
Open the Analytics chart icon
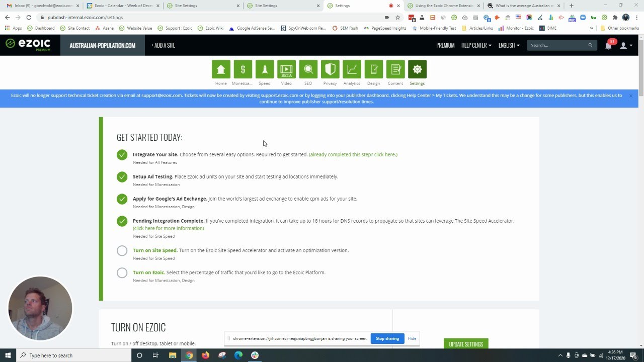coord(352,69)
